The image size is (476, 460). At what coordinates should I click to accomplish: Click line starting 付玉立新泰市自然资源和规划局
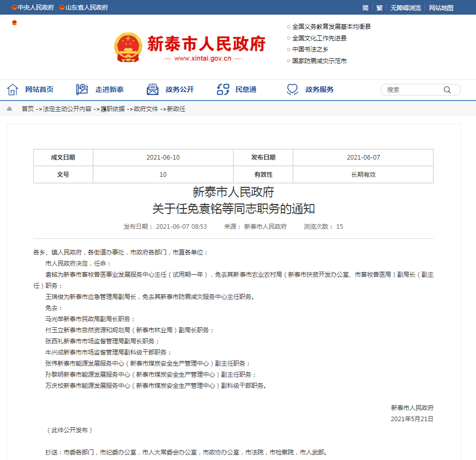click(130, 330)
